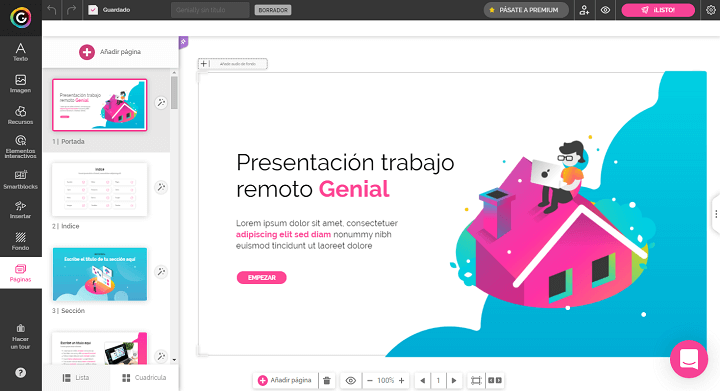Viewport: 720px width, 391px height.
Task: Click the Guardado saved status icon
Action: 93,10
